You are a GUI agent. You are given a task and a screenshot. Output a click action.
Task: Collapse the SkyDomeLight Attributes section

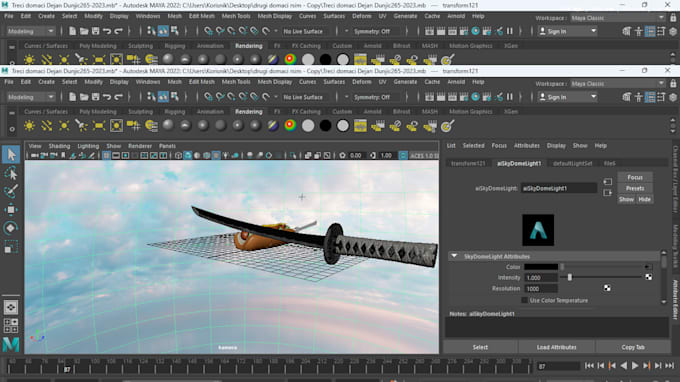[454, 256]
